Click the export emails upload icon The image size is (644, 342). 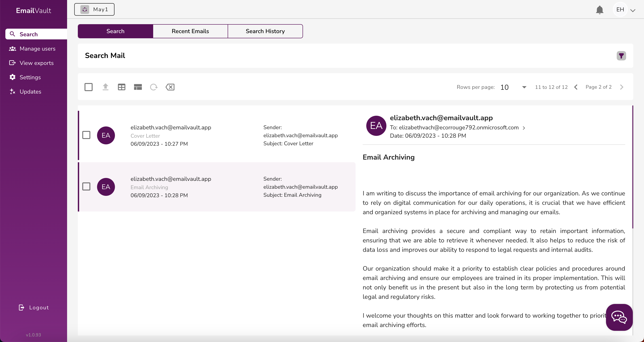pyautogui.click(x=105, y=87)
